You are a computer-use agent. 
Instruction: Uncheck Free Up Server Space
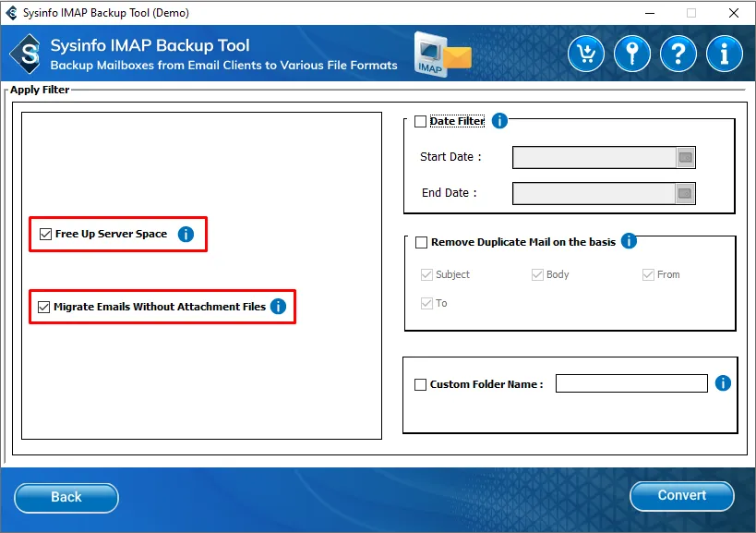pyautogui.click(x=45, y=234)
